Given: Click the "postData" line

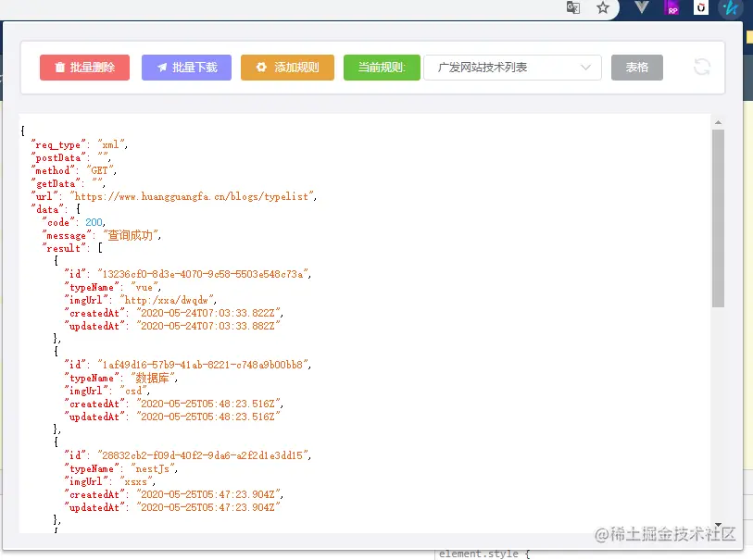Looking at the screenshot, I should pos(71,157).
